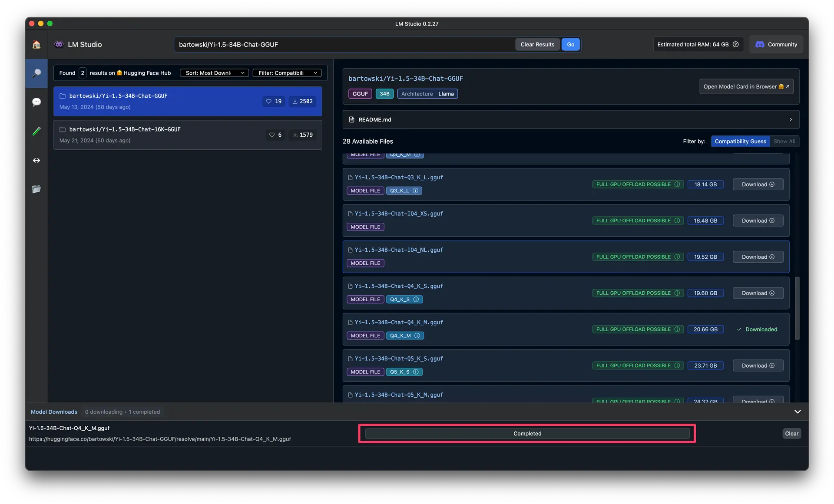834x504 pixels.
Task: Click the 20.66 GB size label
Action: coord(705,329)
